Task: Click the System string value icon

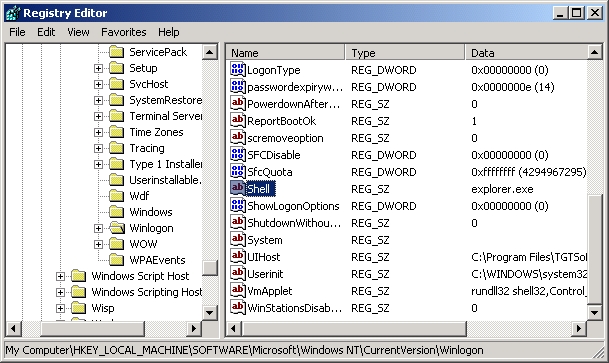Action: (238, 240)
